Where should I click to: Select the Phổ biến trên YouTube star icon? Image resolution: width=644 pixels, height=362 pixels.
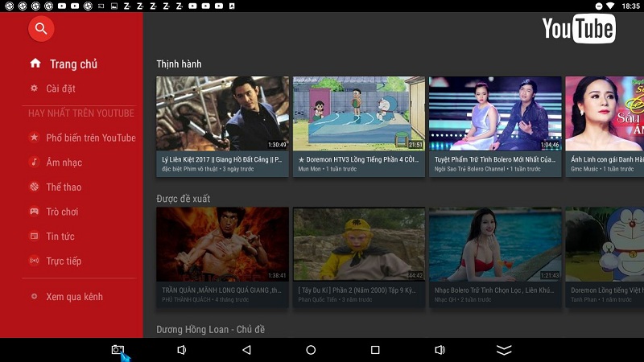34,137
